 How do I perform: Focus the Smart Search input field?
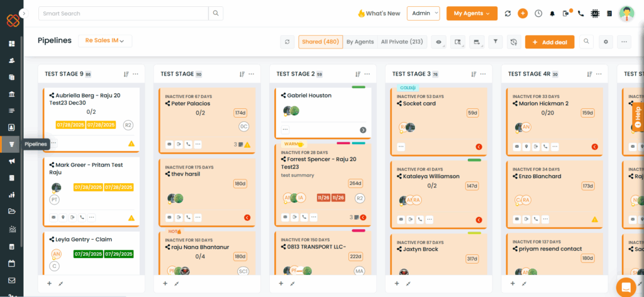[x=123, y=13]
